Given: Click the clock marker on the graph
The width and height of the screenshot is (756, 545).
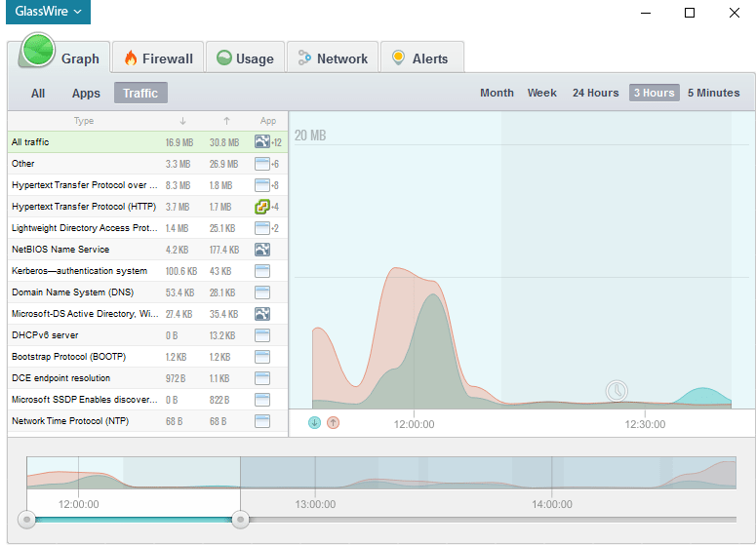Looking at the screenshot, I should click(617, 391).
